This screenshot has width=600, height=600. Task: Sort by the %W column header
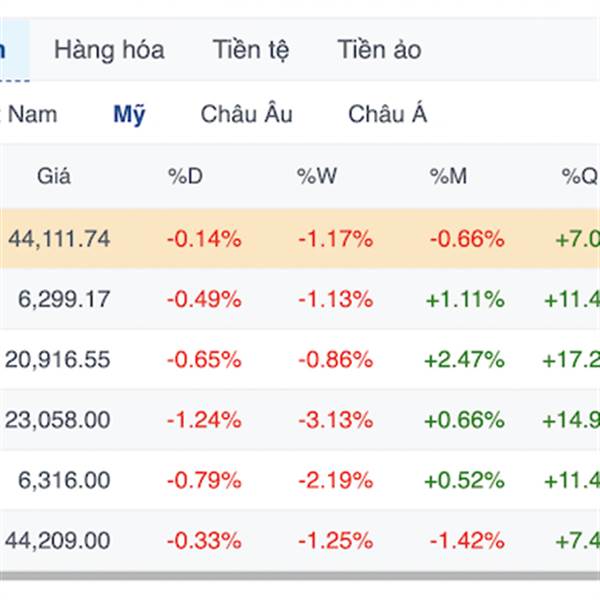coord(317,176)
